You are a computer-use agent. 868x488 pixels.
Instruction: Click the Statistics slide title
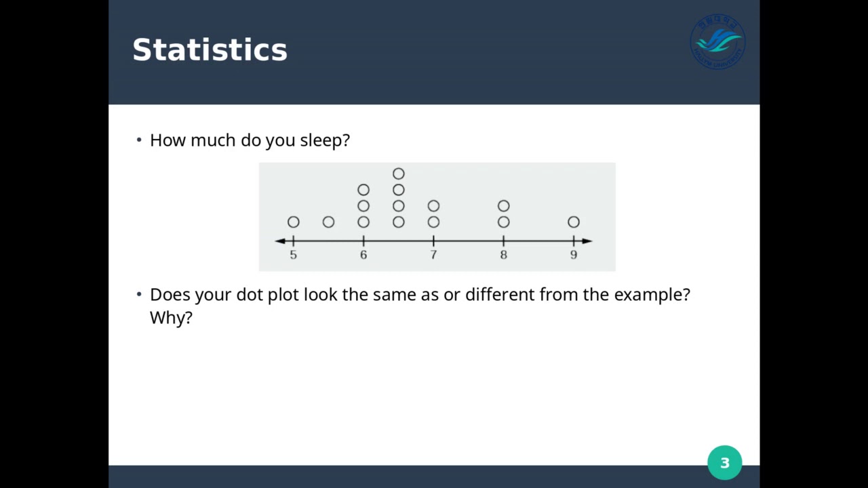(210, 50)
